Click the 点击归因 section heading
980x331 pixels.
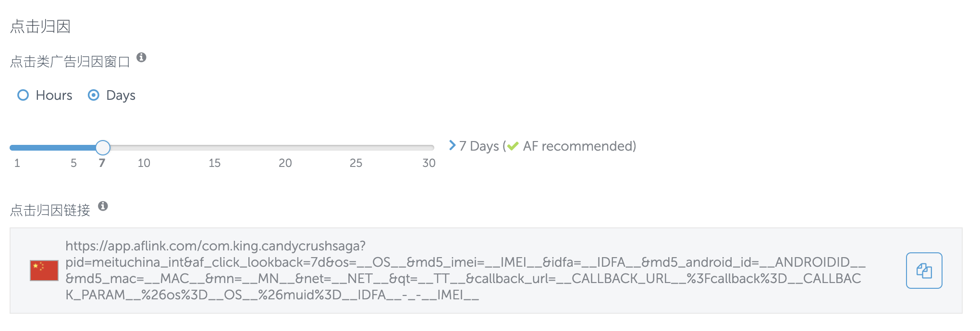click(40, 26)
